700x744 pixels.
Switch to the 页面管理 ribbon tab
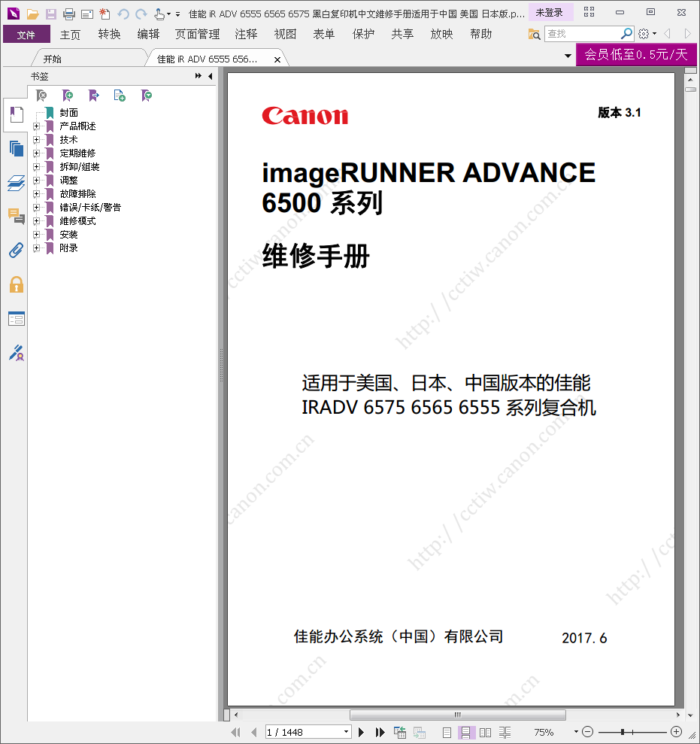click(197, 34)
